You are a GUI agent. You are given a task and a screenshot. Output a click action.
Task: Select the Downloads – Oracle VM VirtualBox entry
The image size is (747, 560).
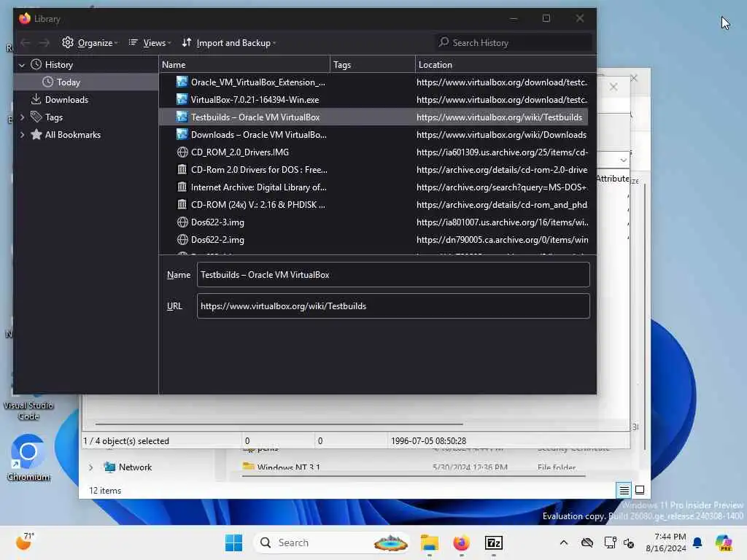tap(373, 135)
